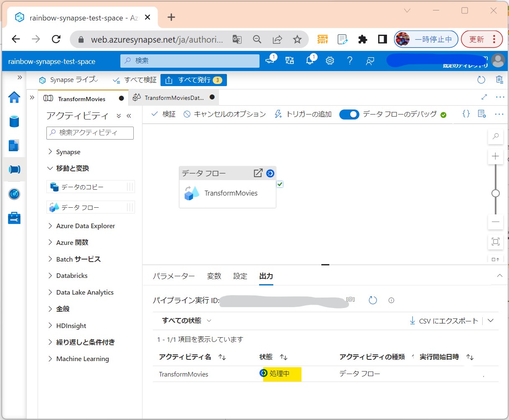The image size is (509, 420).
Task: Click the すべて検証 validate all button
Action: (x=135, y=80)
